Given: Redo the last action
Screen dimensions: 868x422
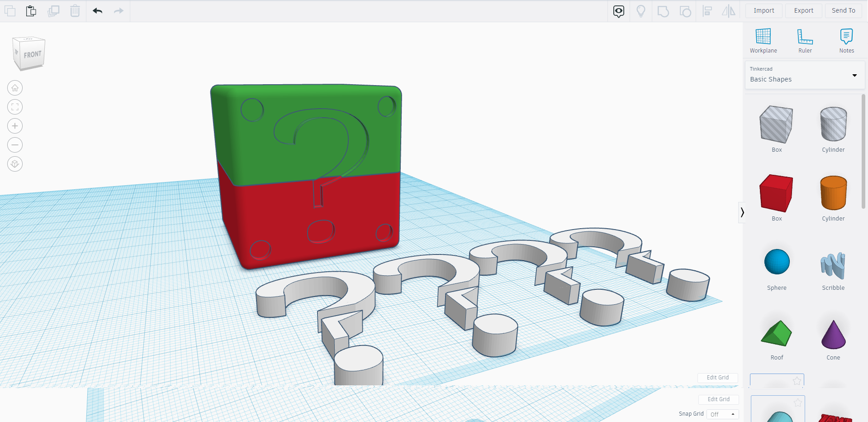Looking at the screenshot, I should 119,11.
